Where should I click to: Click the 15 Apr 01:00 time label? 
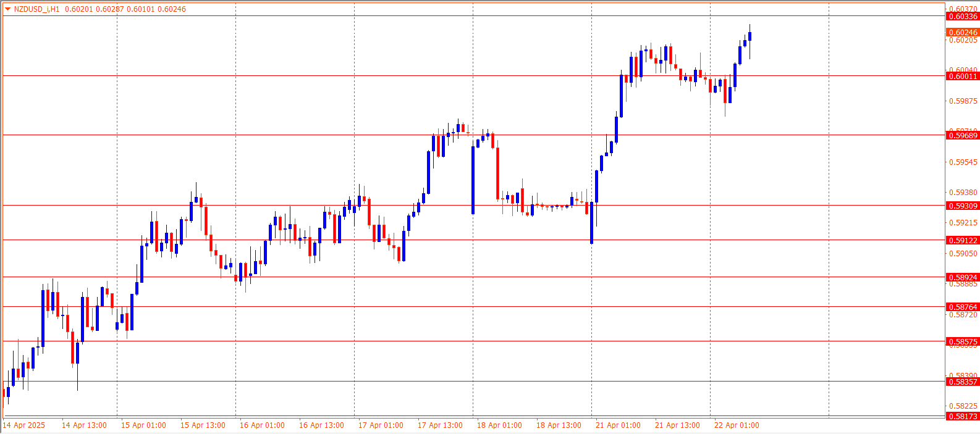(x=143, y=425)
